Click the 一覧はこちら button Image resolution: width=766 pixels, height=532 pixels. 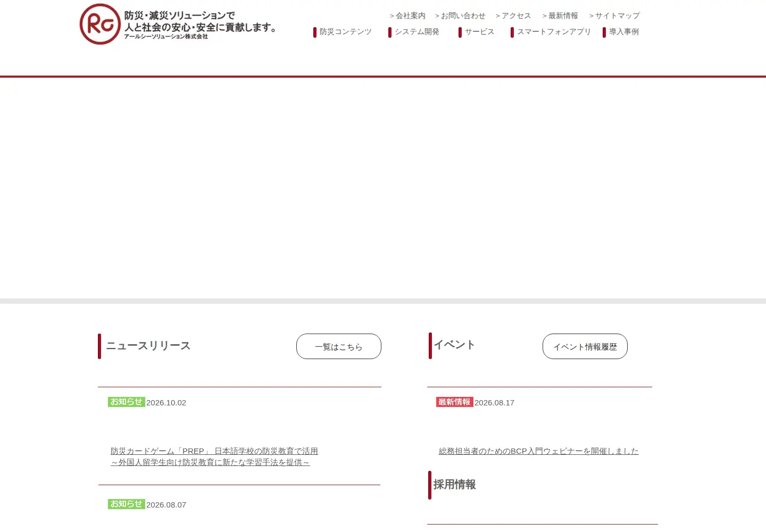click(x=339, y=346)
